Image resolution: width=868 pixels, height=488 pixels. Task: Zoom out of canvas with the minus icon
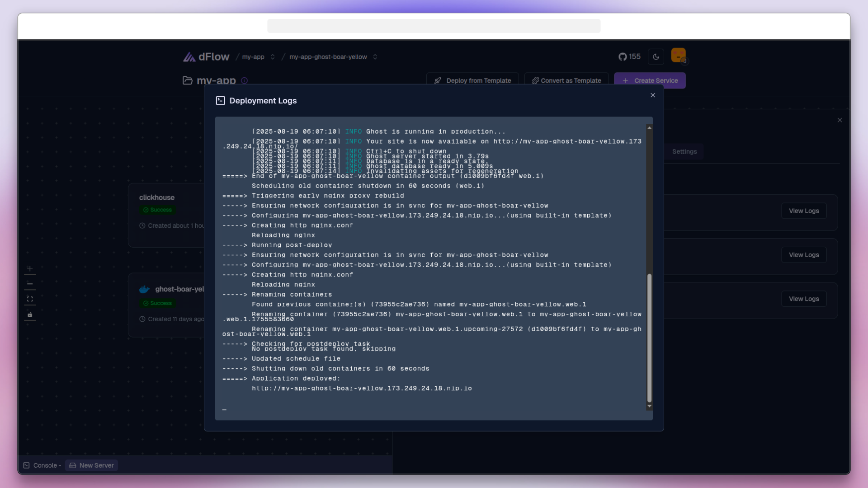(x=30, y=284)
